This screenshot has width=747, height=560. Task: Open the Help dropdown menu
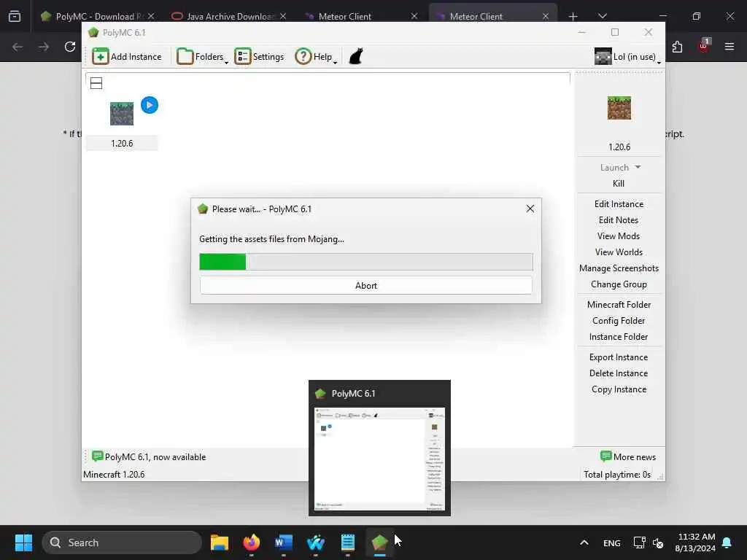click(x=316, y=57)
